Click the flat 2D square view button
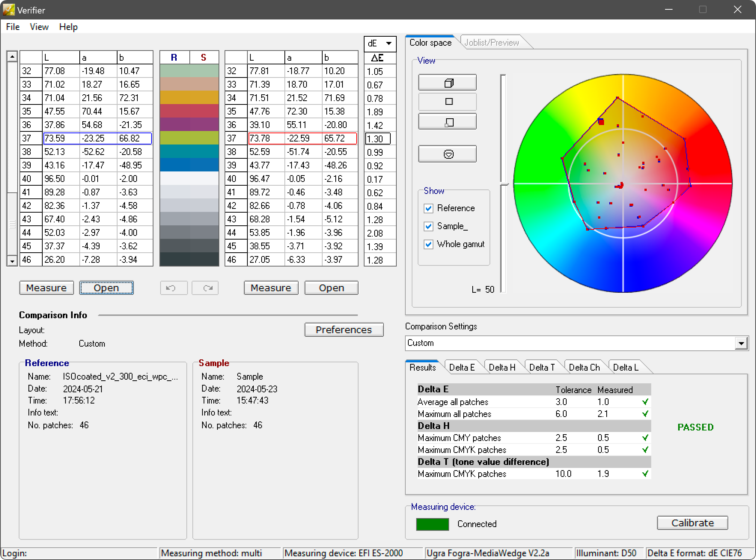 [x=447, y=102]
